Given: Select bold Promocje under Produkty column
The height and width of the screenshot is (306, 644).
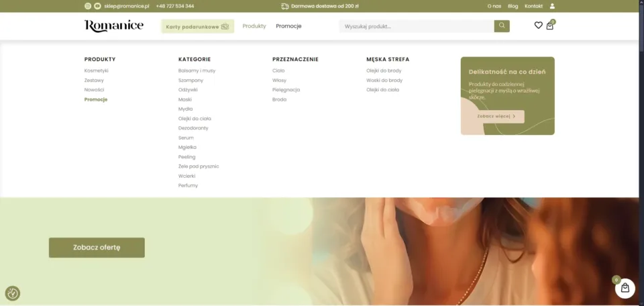Looking at the screenshot, I should [96, 99].
